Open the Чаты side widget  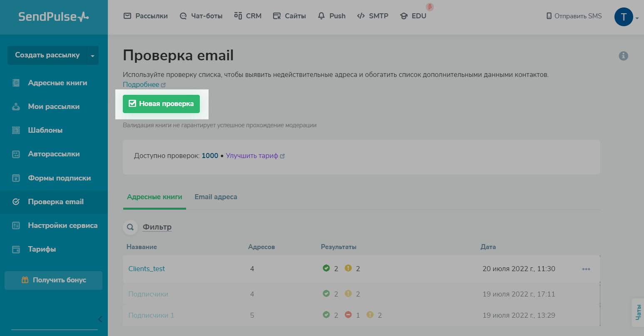coord(638,312)
